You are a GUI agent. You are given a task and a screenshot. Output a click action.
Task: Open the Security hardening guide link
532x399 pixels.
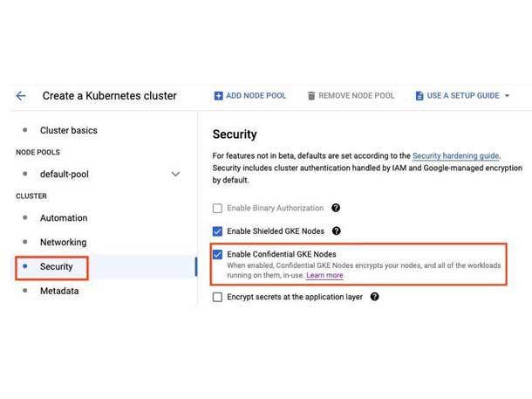455,155
